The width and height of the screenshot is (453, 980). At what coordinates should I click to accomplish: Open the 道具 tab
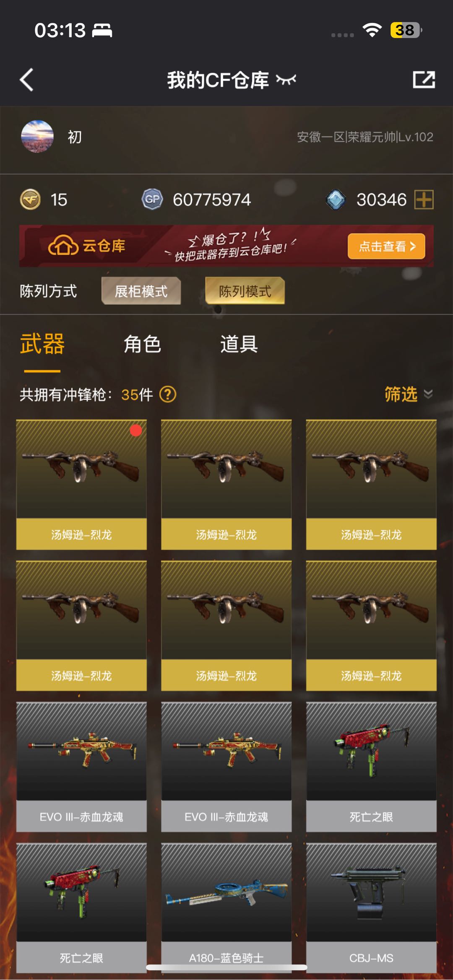[239, 344]
